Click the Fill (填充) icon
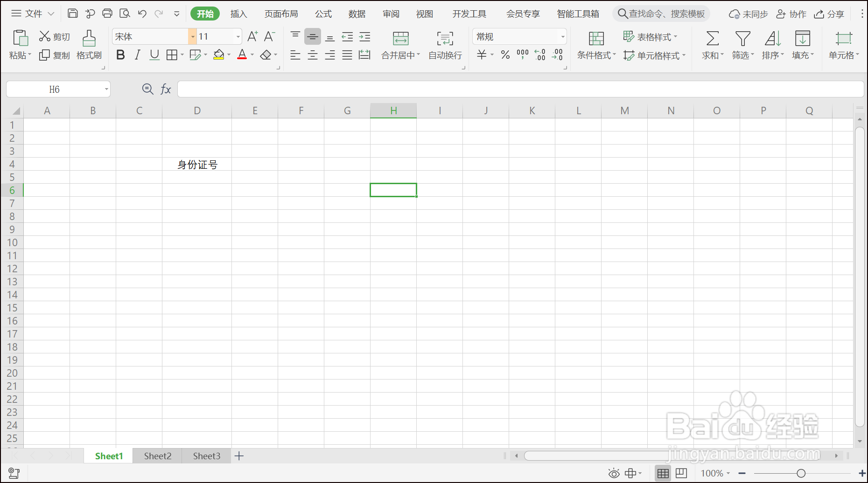The height and width of the screenshot is (483, 868). click(803, 38)
